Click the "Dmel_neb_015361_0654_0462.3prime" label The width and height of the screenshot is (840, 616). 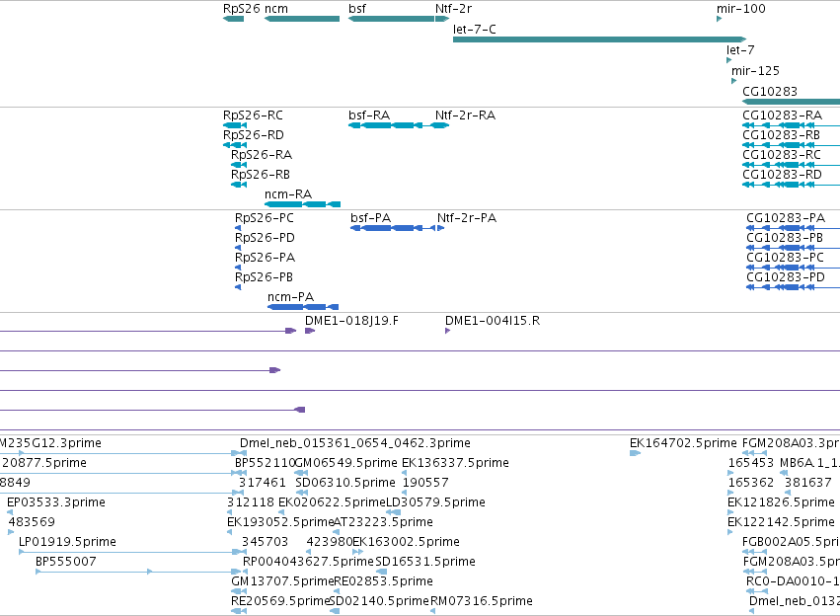coord(355,443)
